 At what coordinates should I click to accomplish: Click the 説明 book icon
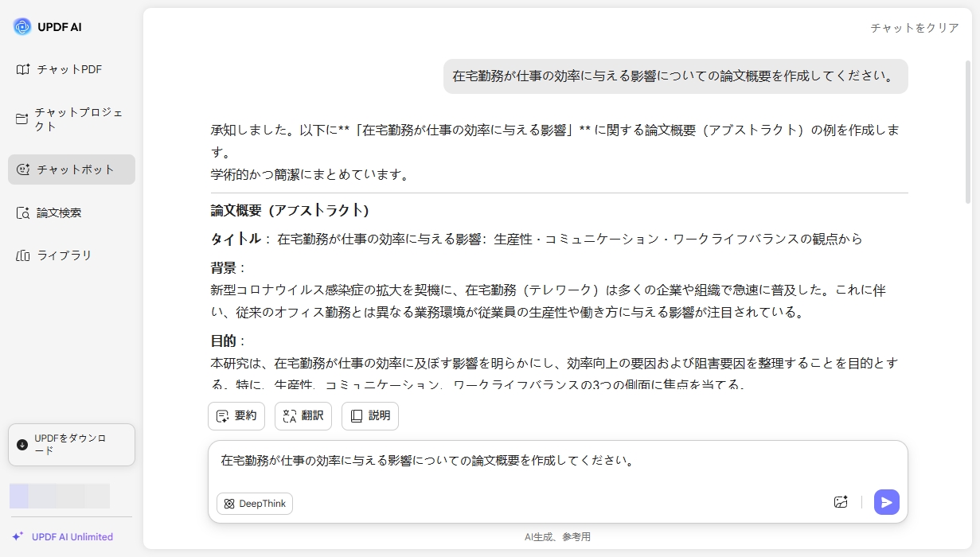click(x=357, y=416)
